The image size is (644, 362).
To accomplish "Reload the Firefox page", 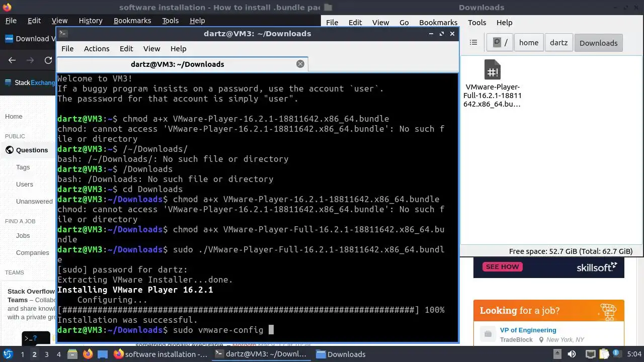I will click(48, 60).
